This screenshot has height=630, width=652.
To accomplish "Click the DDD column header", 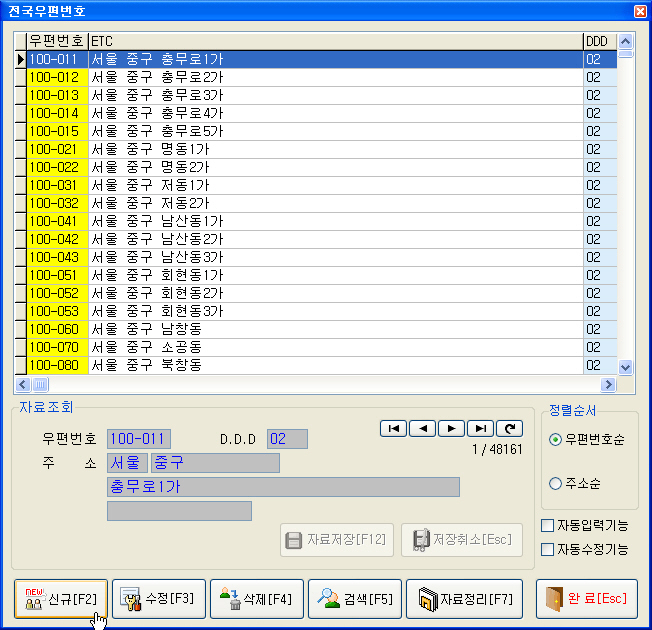I will point(600,41).
